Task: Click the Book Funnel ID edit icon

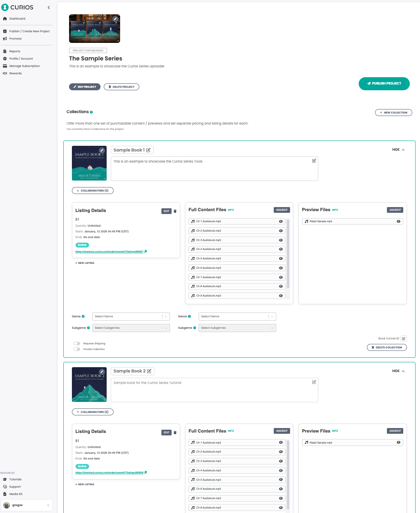Action: point(403,339)
